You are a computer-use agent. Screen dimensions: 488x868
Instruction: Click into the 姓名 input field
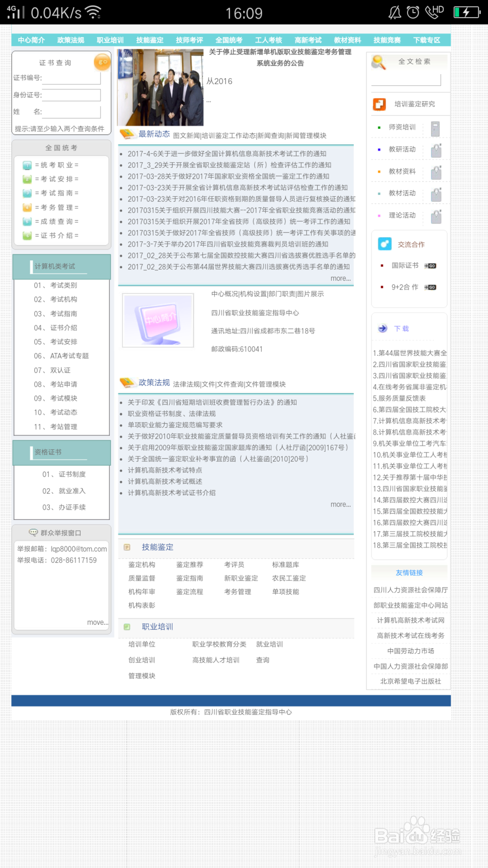pyautogui.click(x=72, y=112)
